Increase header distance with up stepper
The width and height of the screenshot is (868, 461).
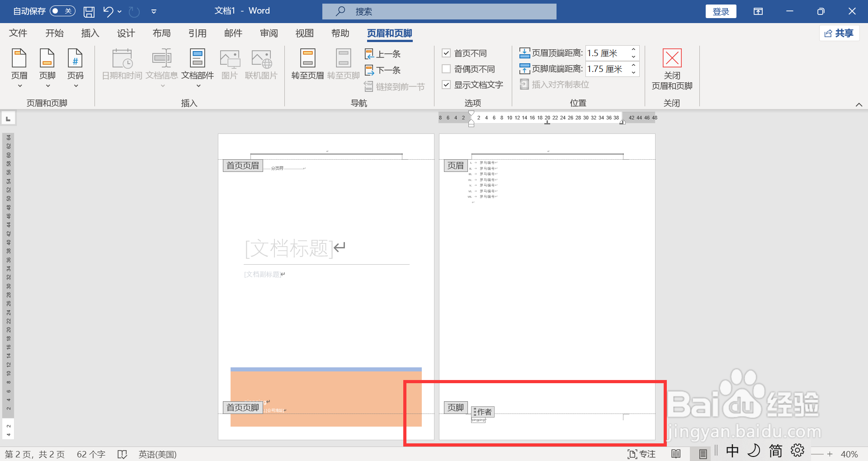pos(634,50)
